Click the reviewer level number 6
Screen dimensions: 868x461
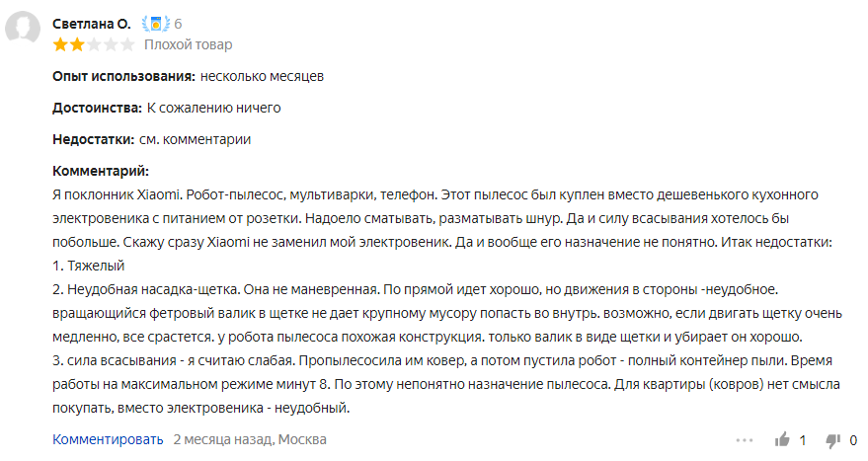pyautogui.click(x=178, y=24)
